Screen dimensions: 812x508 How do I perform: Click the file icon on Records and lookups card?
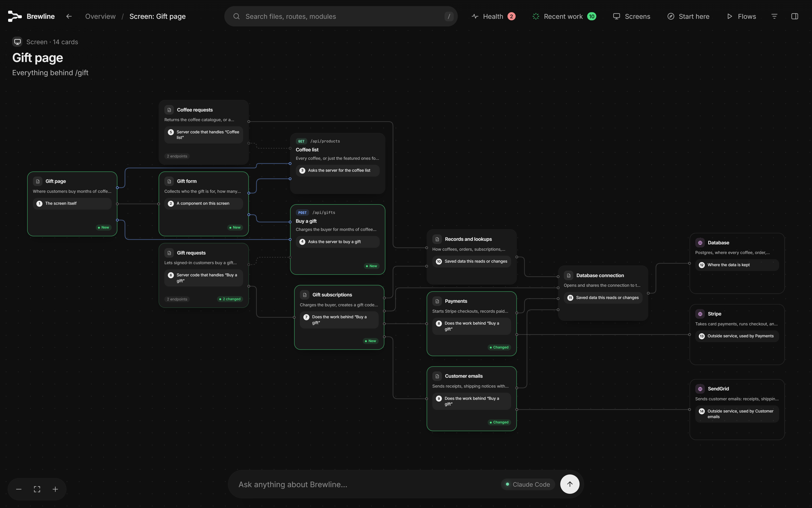[437, 239]
